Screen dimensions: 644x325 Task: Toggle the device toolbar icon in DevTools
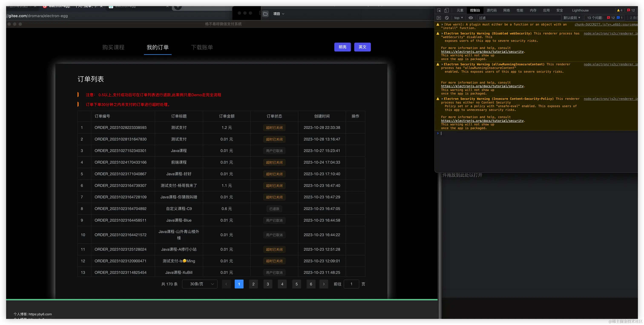point(447,10)
